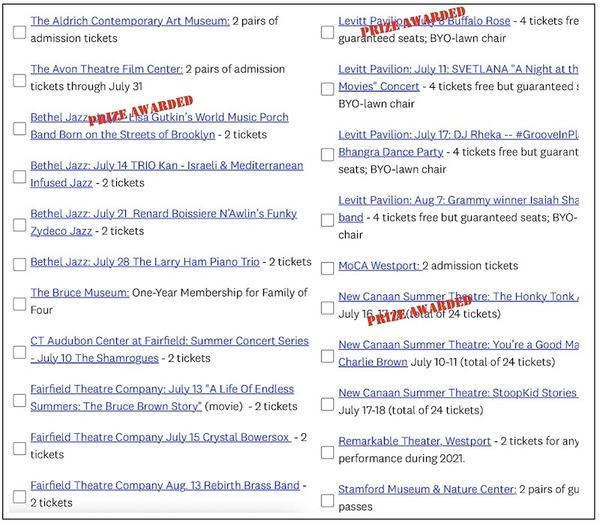Open CT Audubon Center Summer Concert Series link

point(170,349)
